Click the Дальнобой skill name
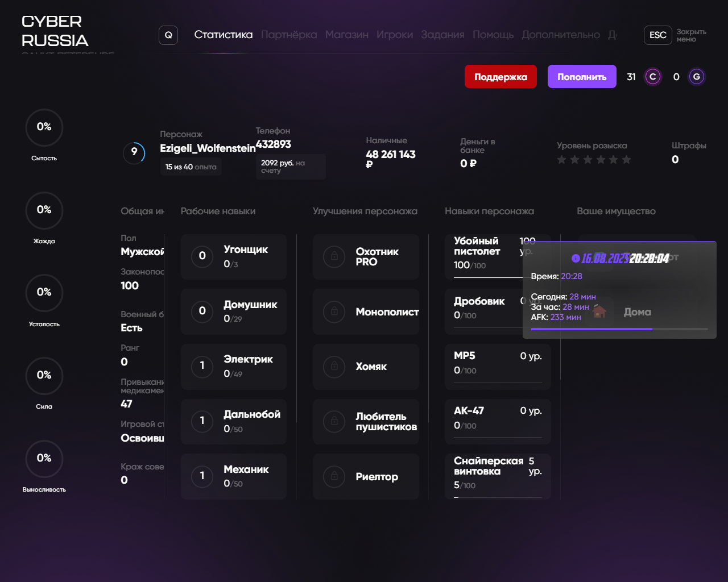This screenshot has width=728, height=582. 252,414
